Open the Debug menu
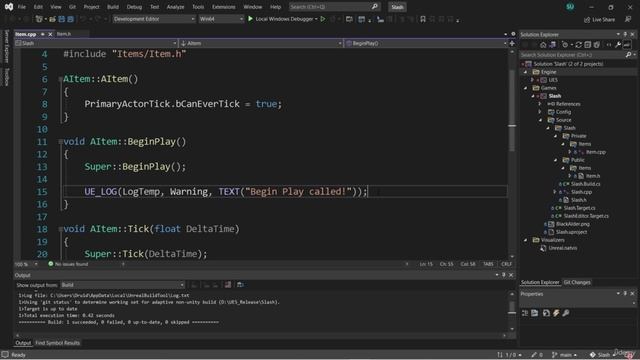 [x=134, y=7]
